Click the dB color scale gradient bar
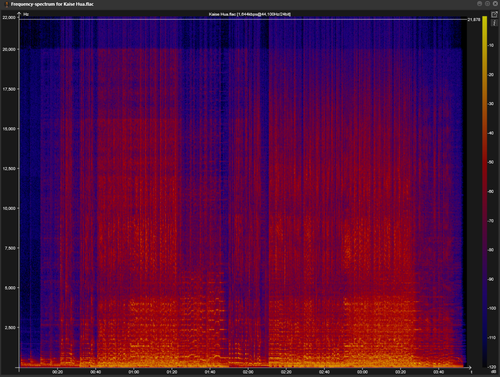 485,192
